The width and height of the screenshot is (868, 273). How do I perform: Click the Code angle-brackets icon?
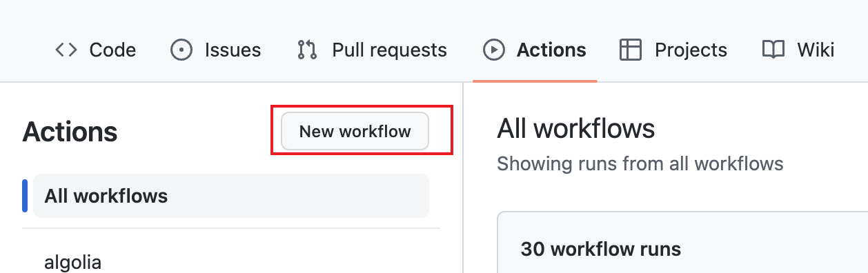(x=66, y=50)
